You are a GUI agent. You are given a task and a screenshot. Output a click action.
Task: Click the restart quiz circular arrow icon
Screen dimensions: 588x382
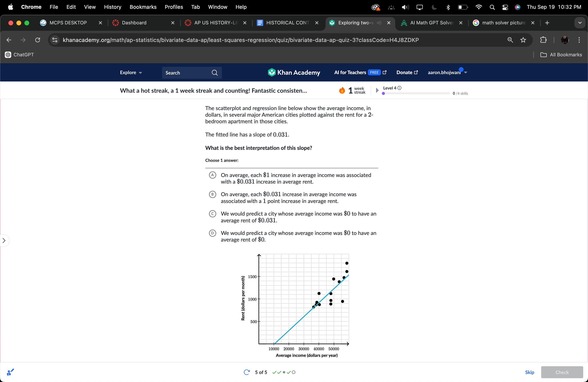[x=247, y=372]
